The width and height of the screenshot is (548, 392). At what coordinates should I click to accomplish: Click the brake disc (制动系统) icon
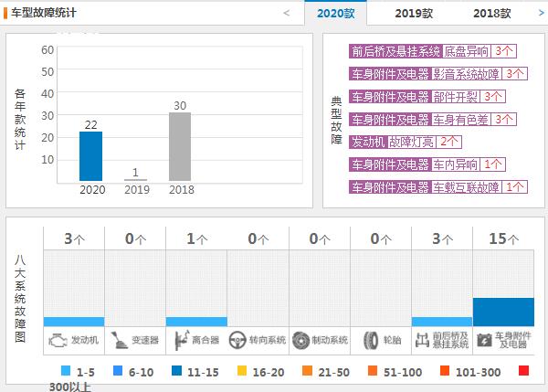click(x=300, y=340)
